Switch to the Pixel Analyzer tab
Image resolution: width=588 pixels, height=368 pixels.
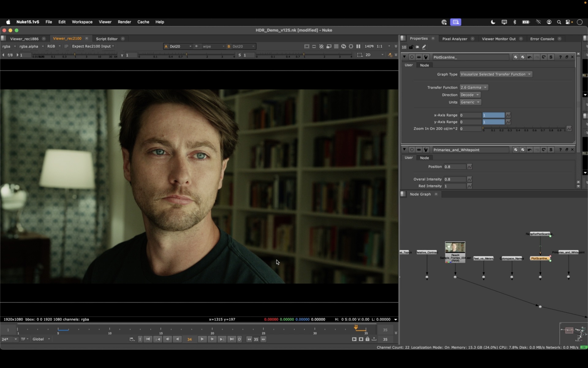coord(454,39)
